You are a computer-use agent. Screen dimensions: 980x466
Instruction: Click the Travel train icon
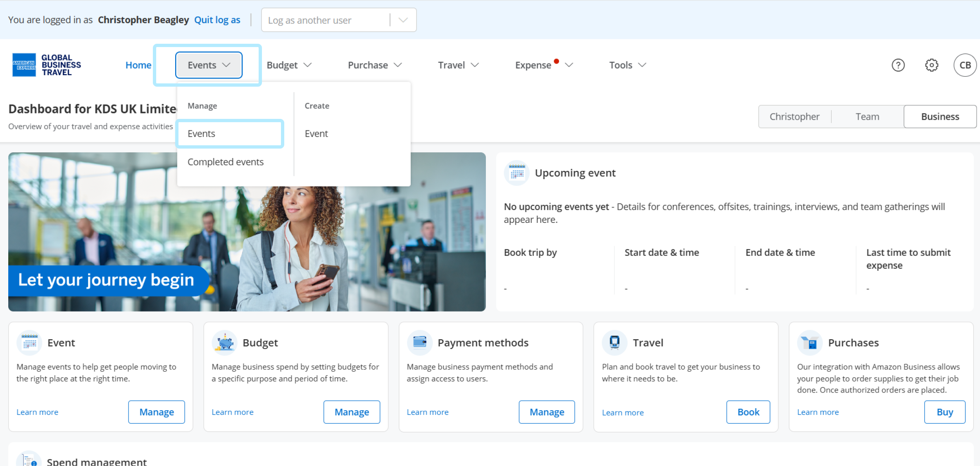pos(614,343)
